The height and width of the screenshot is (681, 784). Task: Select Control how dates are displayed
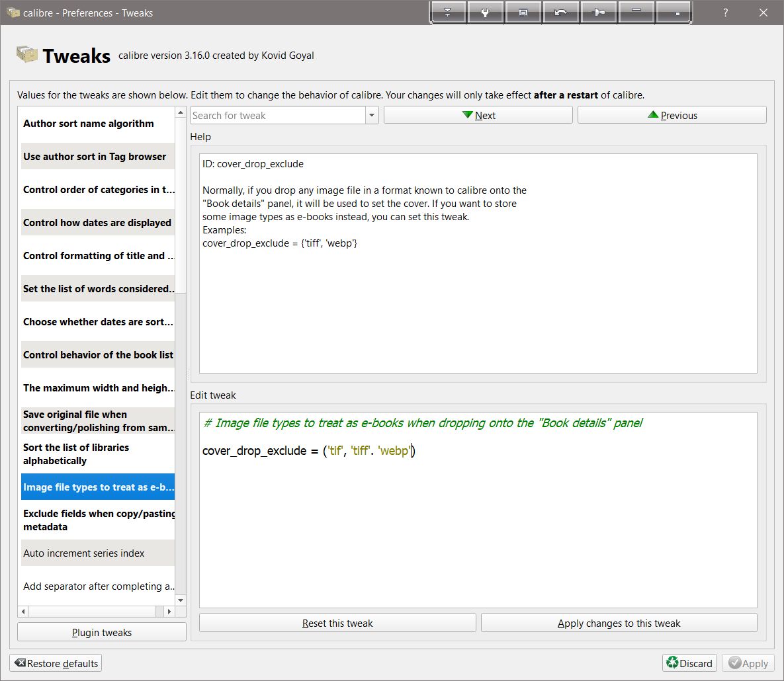click(98, 222)
